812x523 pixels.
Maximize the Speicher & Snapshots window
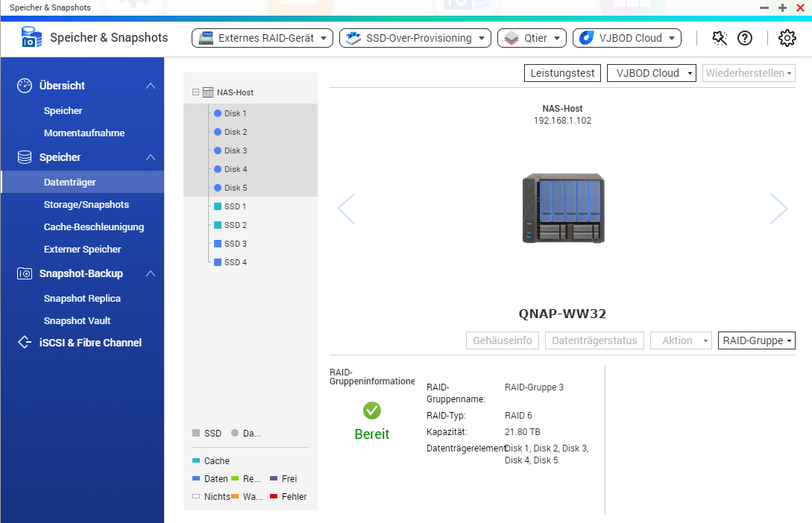click(x=782, y=7)
